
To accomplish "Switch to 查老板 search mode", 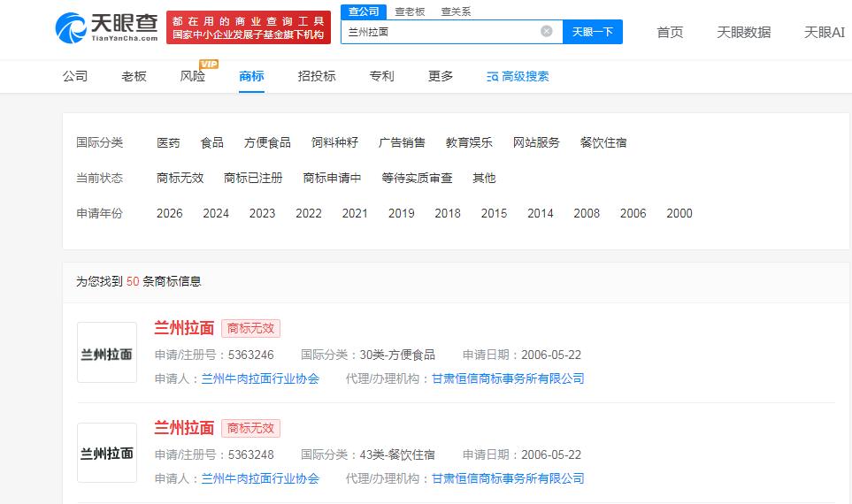I will (x=410, y=11).
